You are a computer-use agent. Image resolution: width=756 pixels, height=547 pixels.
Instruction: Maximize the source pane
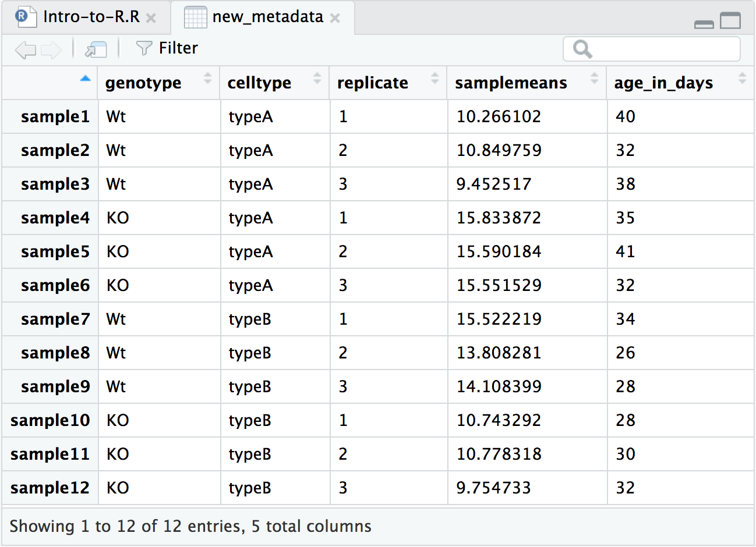pos(730,20)
